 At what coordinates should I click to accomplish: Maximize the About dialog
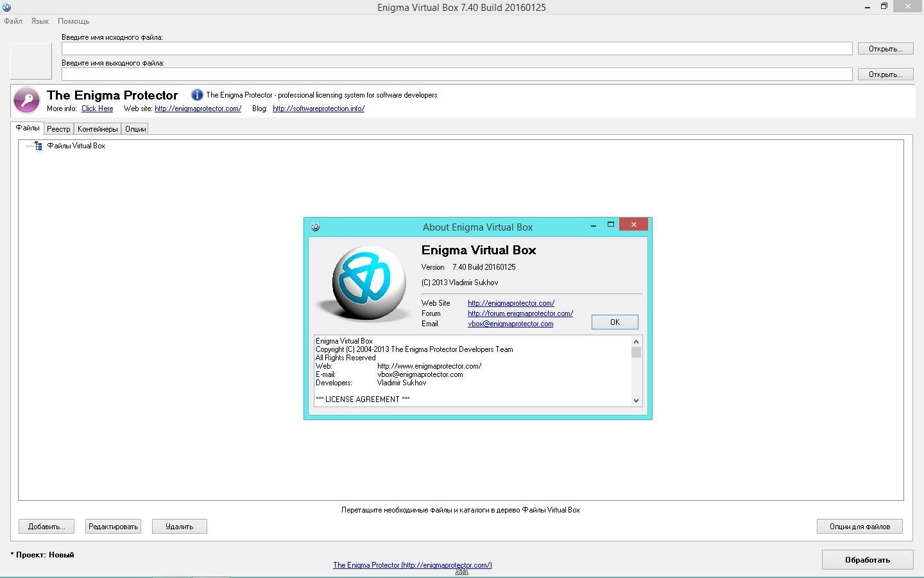[x=611, y=225]
